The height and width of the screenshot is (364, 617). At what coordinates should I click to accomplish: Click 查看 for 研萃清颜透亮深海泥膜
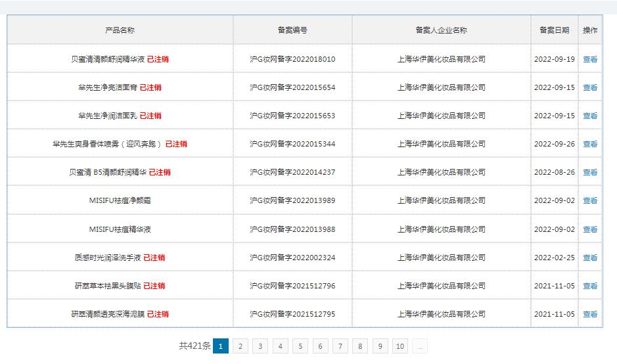[589, 314]
